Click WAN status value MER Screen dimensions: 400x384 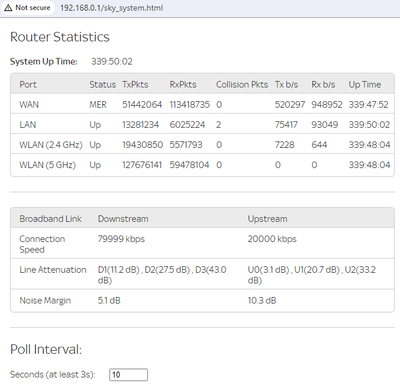click(98, 105)
